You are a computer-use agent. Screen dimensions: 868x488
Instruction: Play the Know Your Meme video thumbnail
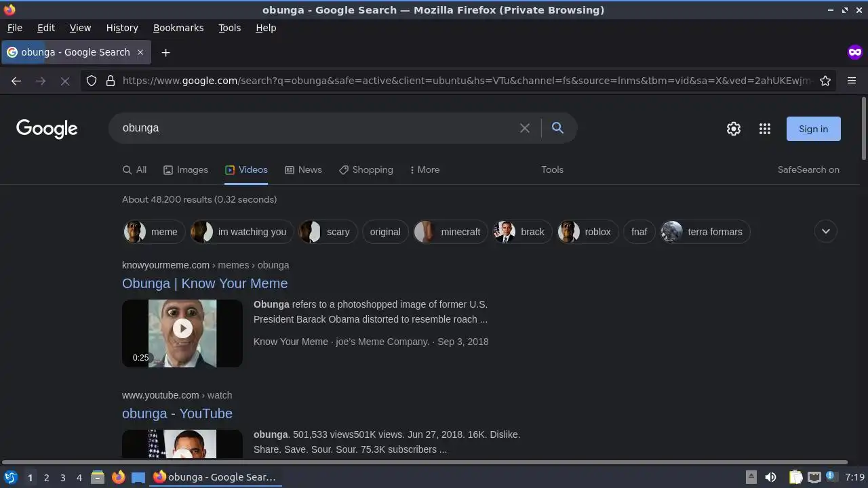[182, 333]
